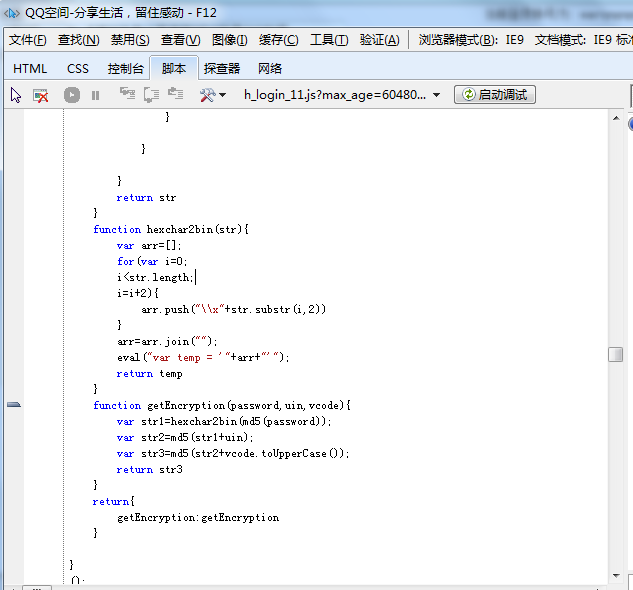Open the 图像(I) menu
This screenshot has height=590, width=633.
230,40
